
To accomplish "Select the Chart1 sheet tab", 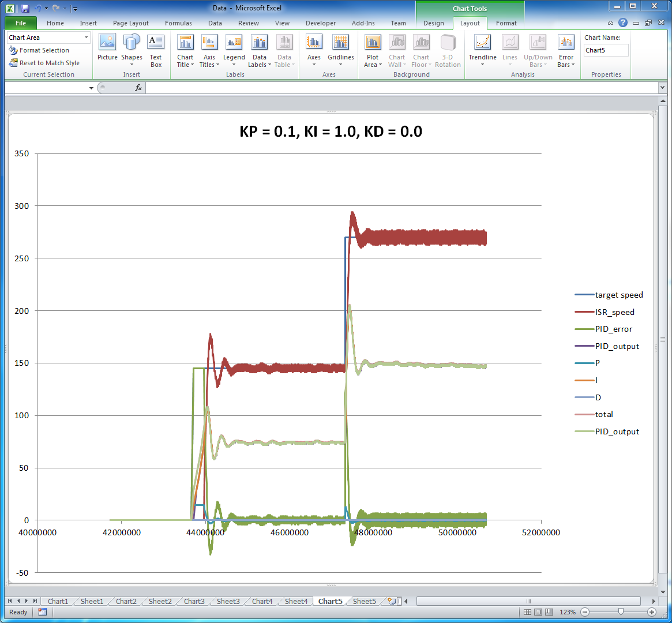I will click(x=58, y=601).
